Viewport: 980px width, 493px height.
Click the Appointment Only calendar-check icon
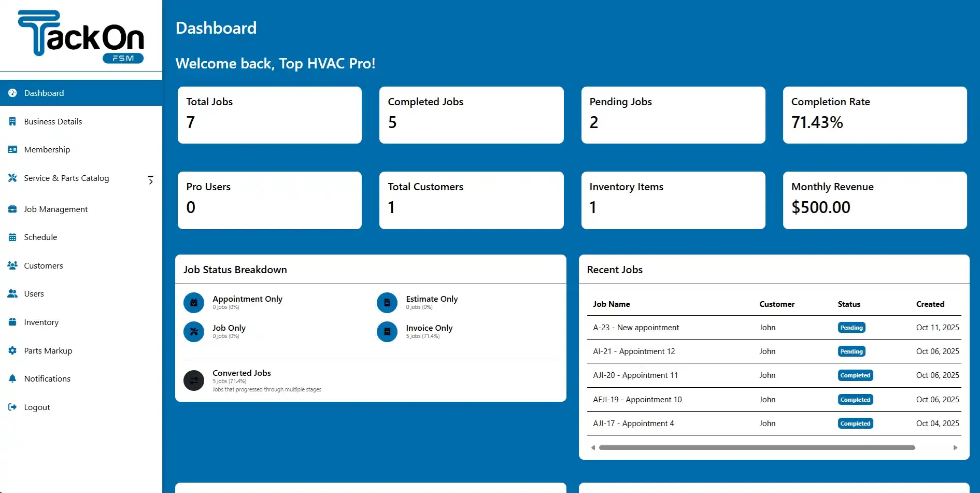click(193, 302)
